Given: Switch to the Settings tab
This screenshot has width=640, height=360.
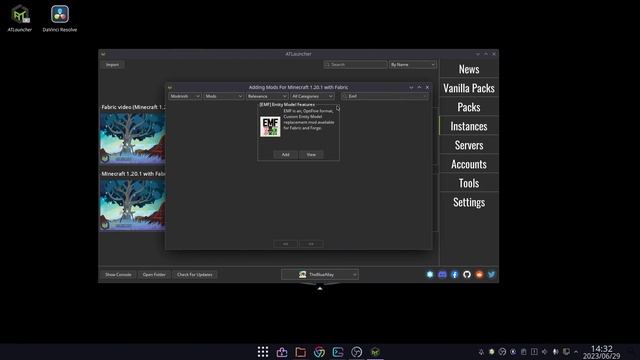Looking at the screenshot, I should point(469,202).
